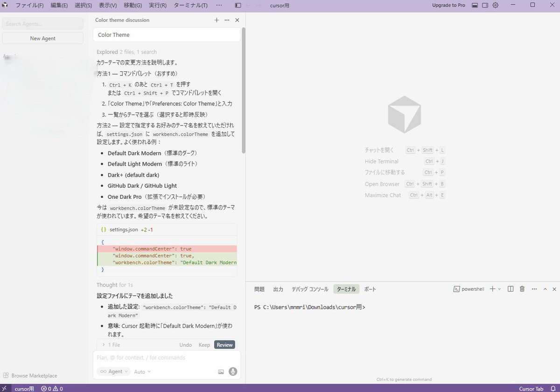Click the chat panel vertical scrollbar

243,91
